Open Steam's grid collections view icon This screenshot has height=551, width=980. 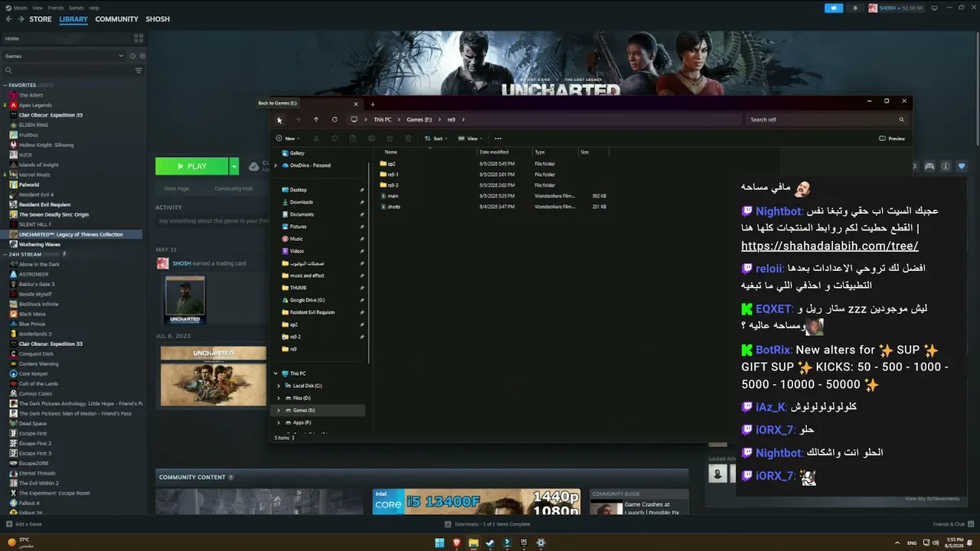click(x=139, y=38)
